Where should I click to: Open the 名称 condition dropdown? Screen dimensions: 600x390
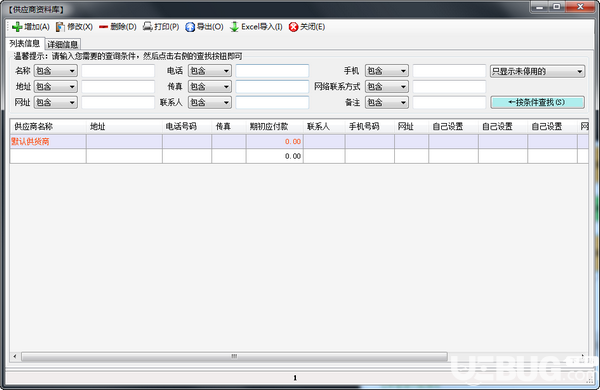pyautogui.click(x=55, y=71)
